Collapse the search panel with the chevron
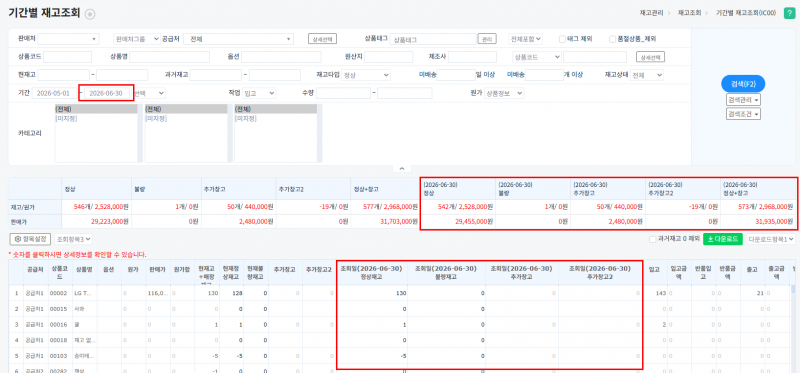 pyautogui.click(x=402, y=169)
